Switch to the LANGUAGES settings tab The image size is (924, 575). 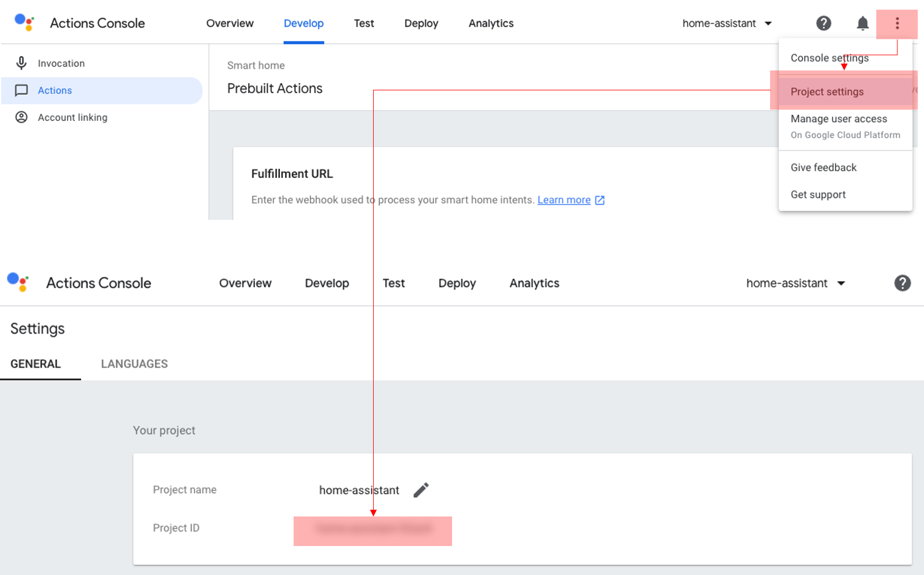click(x=135, y=364)
